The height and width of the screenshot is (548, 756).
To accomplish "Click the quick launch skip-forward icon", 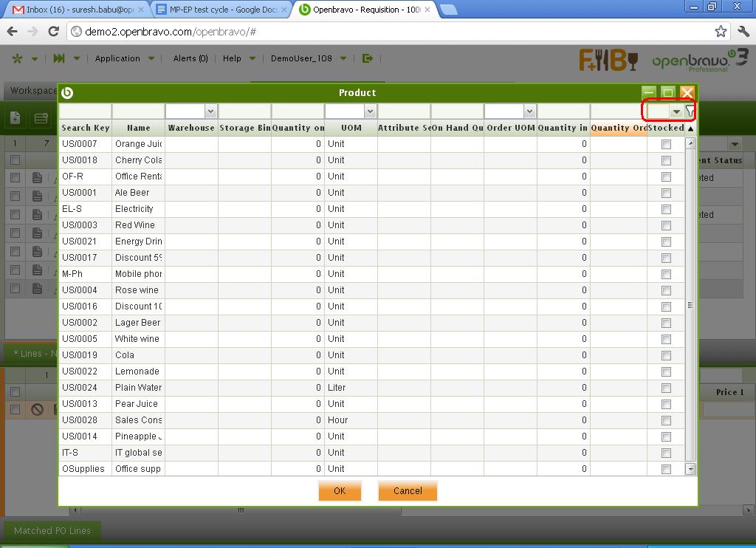I will [59, 58].
